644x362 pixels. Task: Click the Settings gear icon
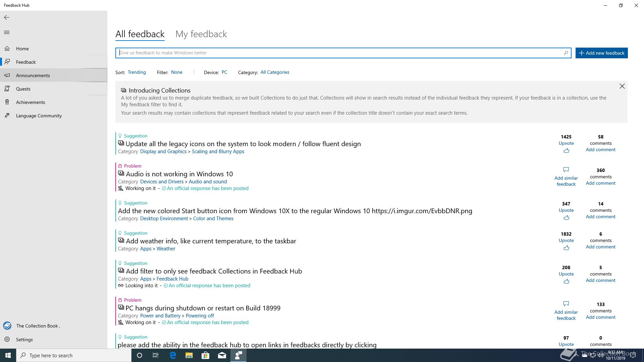tap(7, 340)
